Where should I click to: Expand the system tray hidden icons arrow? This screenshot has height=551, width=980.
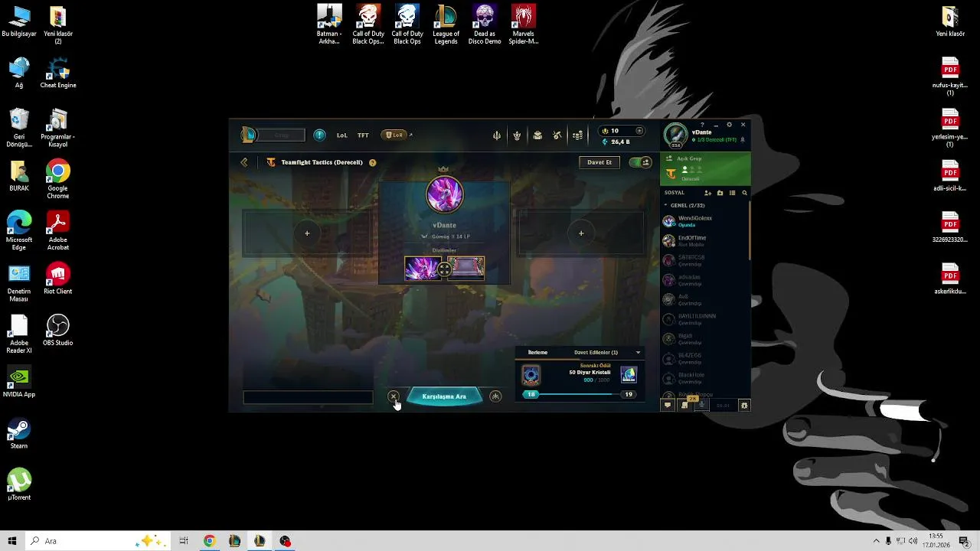click(877, 541)
